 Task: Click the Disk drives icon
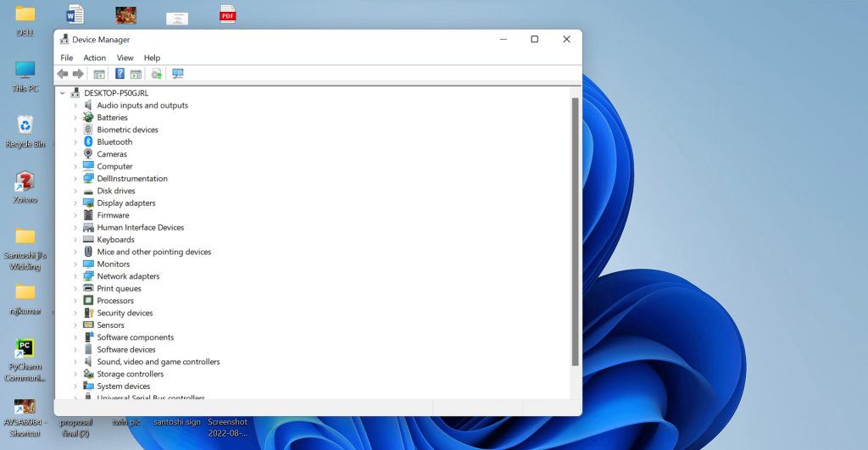click(x=88, y=191)
